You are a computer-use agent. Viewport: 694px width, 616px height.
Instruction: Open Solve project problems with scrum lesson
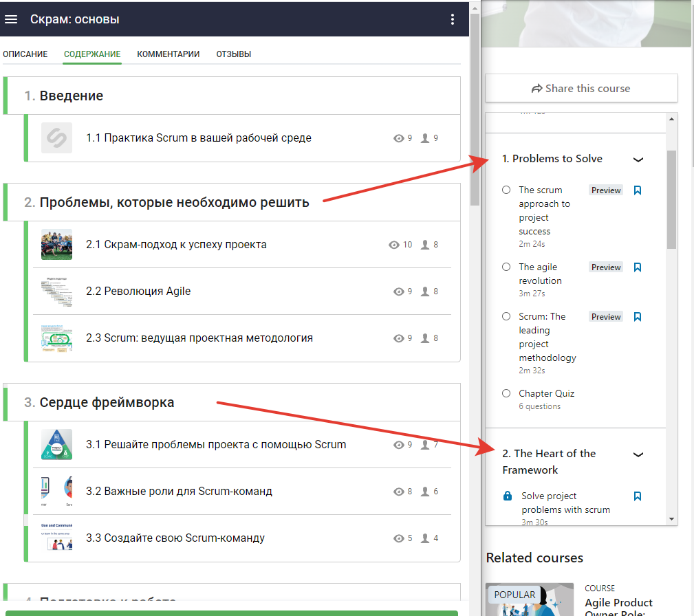(x=565, y=503)
